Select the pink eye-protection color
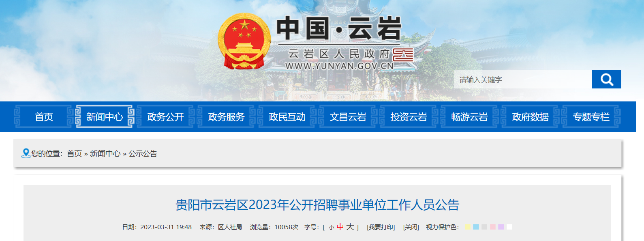This screenshot has height=241, width=644. [493, 227]
